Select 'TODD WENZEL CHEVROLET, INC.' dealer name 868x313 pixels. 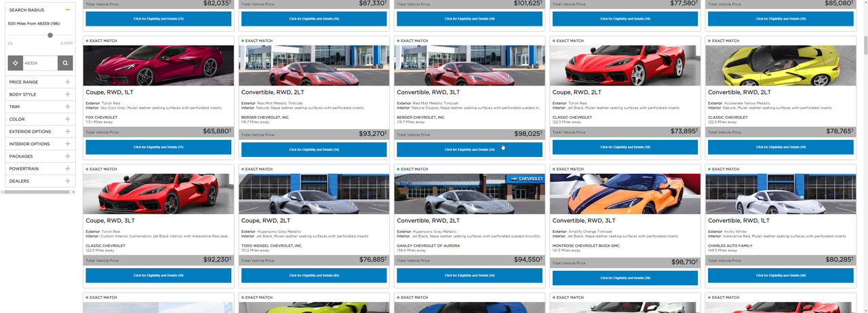[272, 246]
